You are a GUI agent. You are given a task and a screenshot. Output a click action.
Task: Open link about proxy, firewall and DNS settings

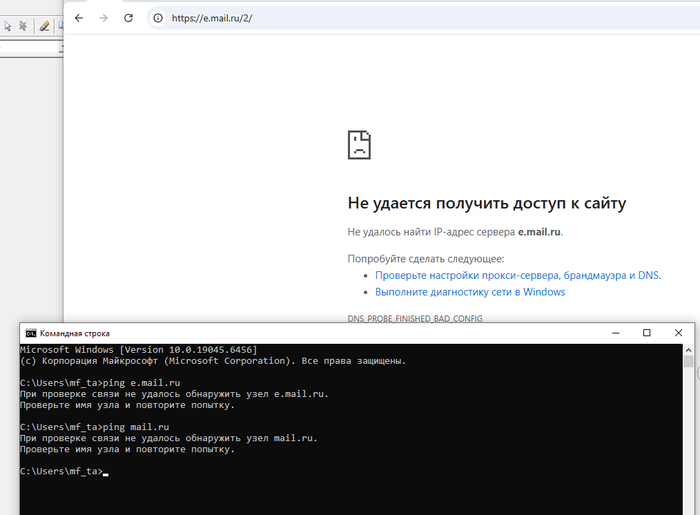[518, 275]
